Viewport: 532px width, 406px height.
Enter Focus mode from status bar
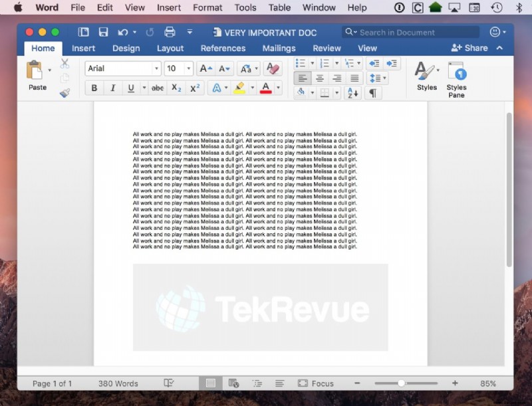(315, 383)
